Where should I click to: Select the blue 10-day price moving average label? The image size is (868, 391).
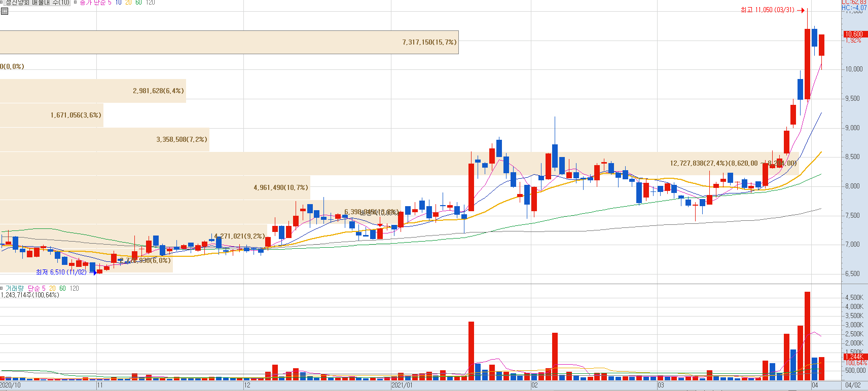pyautogui.click(x=118, y=3)
